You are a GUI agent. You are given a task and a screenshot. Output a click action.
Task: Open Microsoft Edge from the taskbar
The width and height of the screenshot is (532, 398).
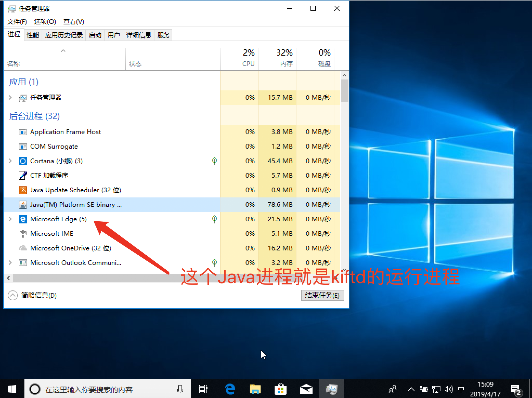coord(229,389)
